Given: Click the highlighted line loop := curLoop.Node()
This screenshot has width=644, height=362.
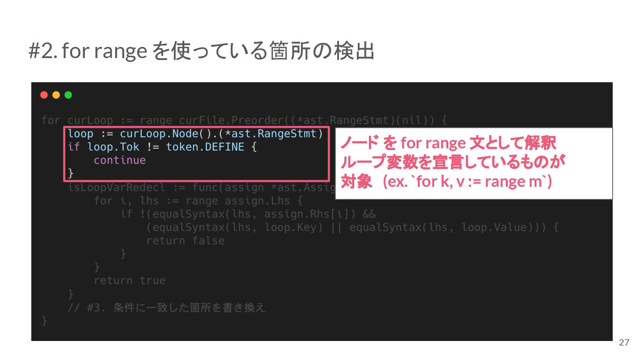Looking at the screenshot, I should tap(195, 134).
